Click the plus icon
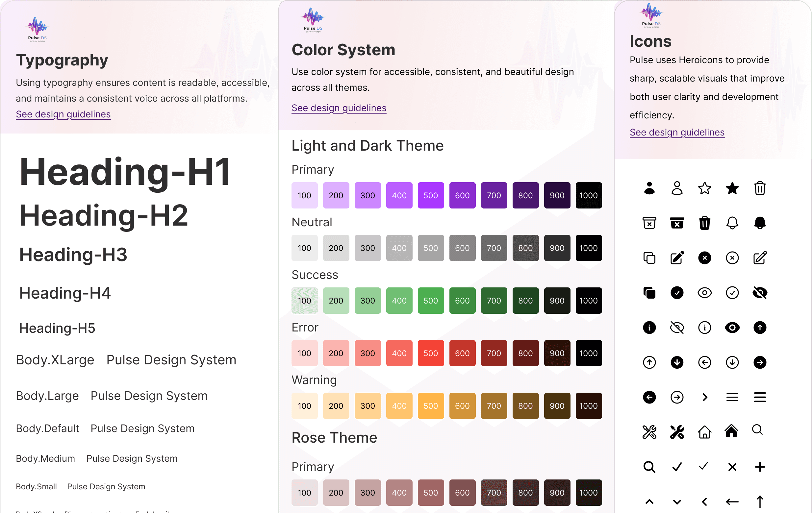This screenshot has width=812, height=513. pyautogui.click(x=759, y=467)
